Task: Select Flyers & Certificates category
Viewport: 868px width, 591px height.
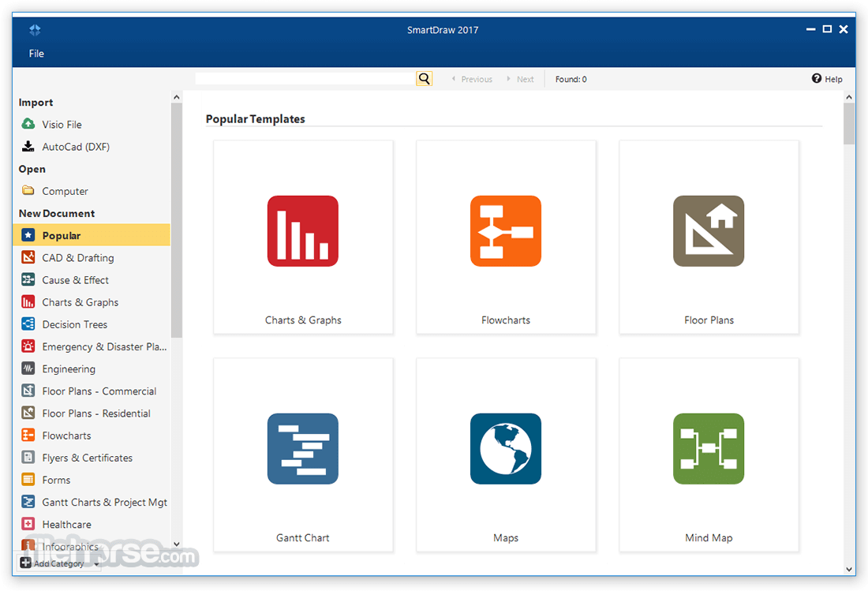Action: tap(92, 458)
